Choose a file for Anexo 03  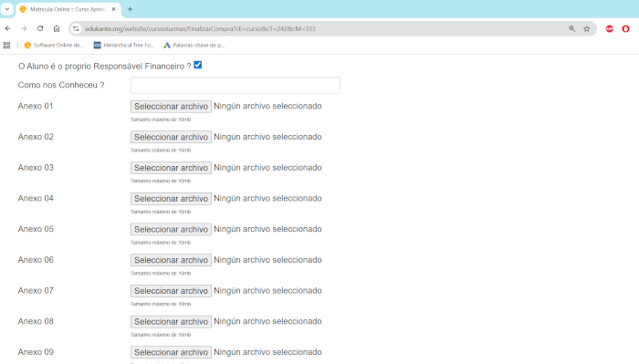click(x=171, y=168)
